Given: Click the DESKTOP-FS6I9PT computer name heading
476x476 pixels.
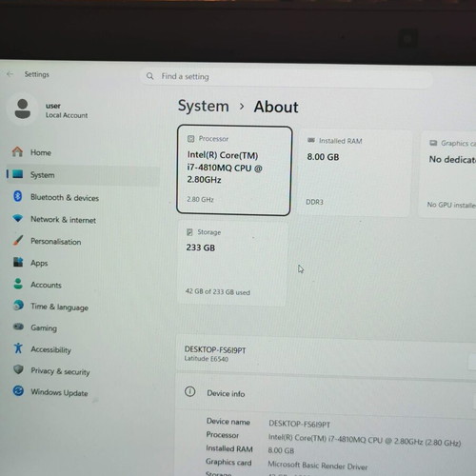Looking at the screenshot, I should (215, 349).
